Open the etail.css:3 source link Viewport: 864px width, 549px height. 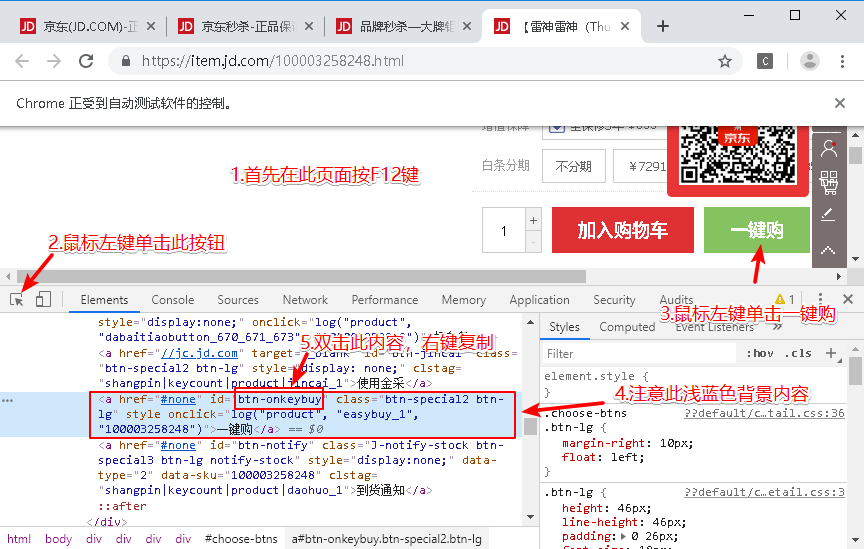tap(764, 492)
